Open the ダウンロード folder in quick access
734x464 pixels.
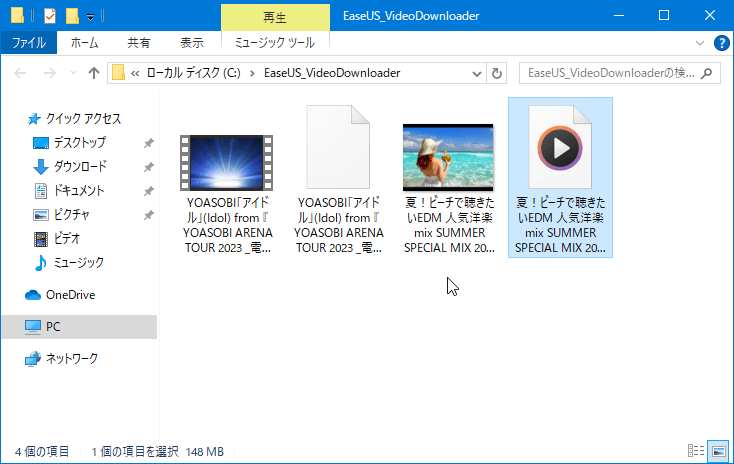point(79,166)
